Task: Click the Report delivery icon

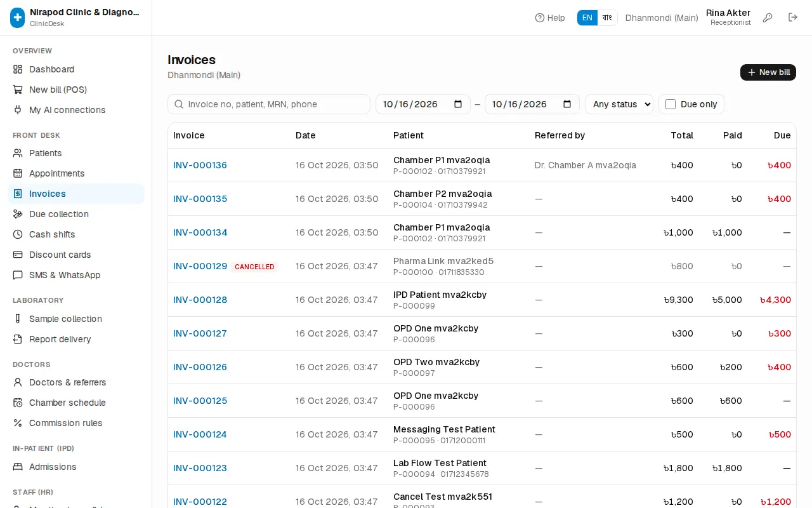Action: 18,339
